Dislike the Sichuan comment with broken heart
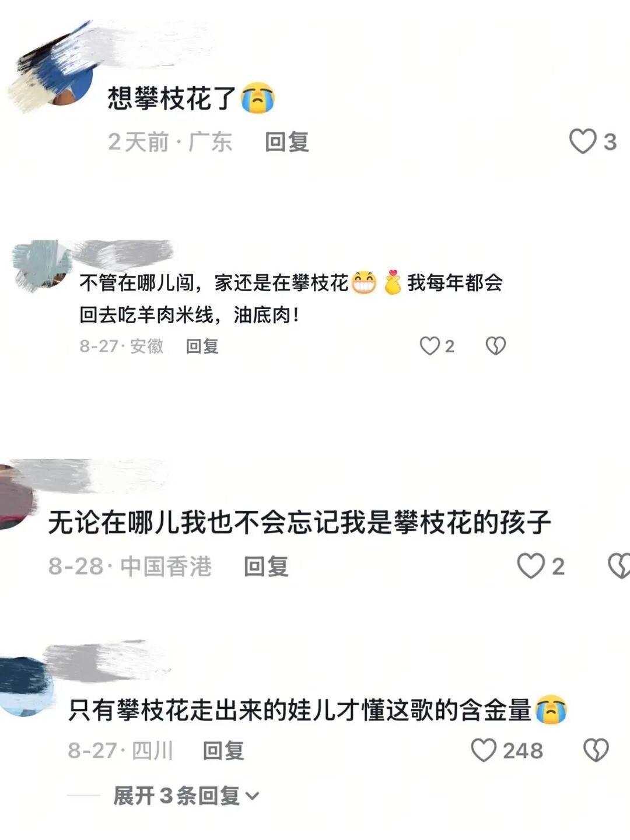 click(x=596, y=750)
